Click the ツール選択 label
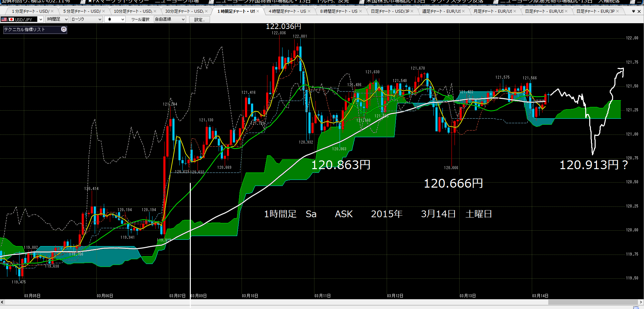Screen dimensions: 644x309 140,20
